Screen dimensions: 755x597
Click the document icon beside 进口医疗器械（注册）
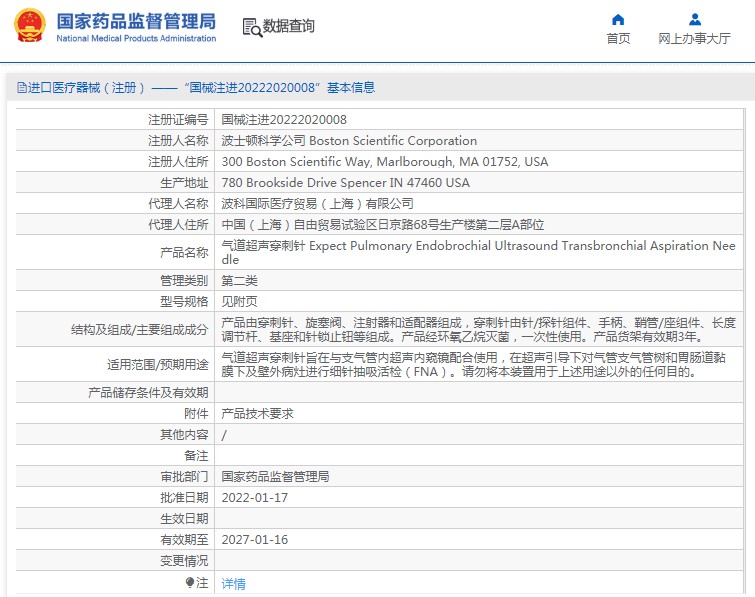(x=21, y=88)
